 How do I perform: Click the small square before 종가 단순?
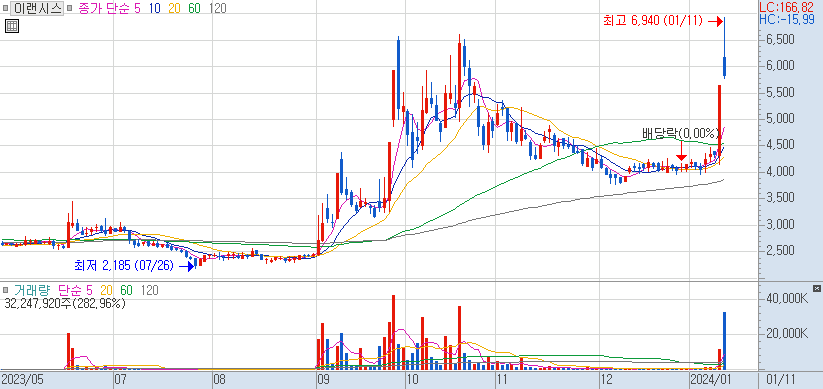[70, 8]
